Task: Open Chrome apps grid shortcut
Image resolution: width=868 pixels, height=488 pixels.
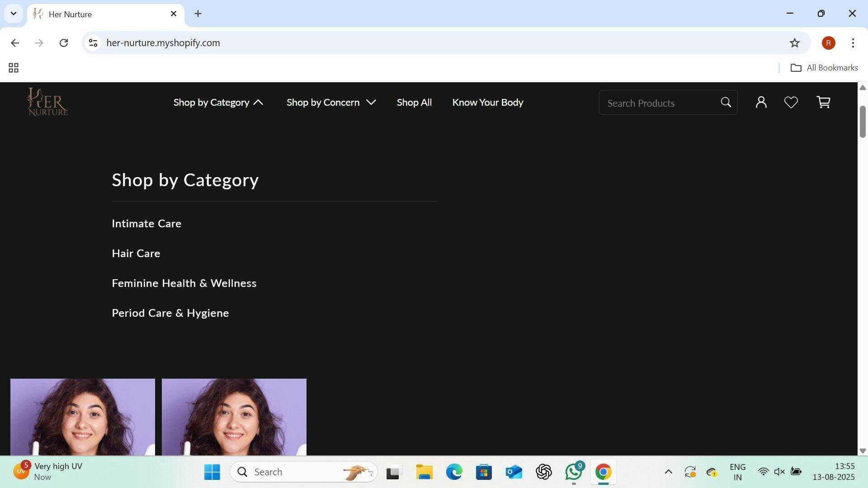Action: (14, 68)
